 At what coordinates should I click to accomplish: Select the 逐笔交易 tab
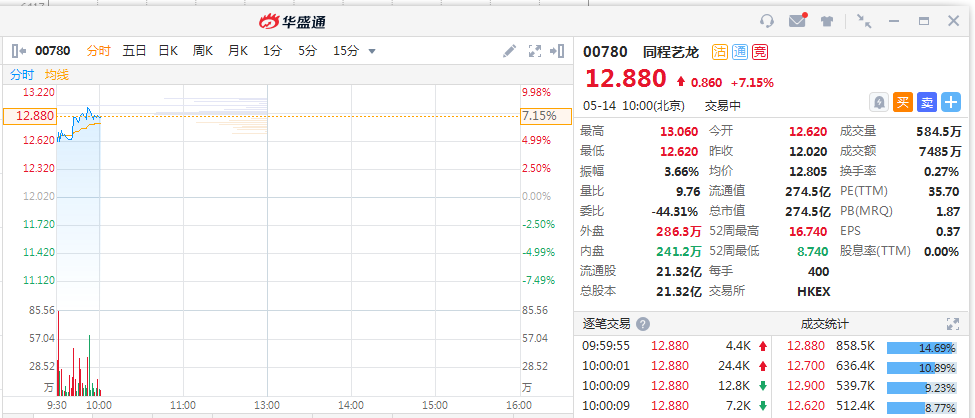click(606, 324)
